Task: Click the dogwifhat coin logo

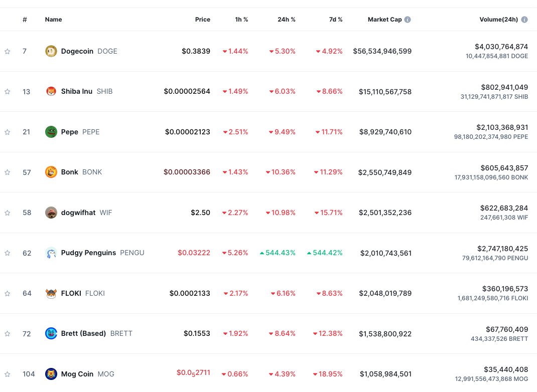Action: pos(51,213)
